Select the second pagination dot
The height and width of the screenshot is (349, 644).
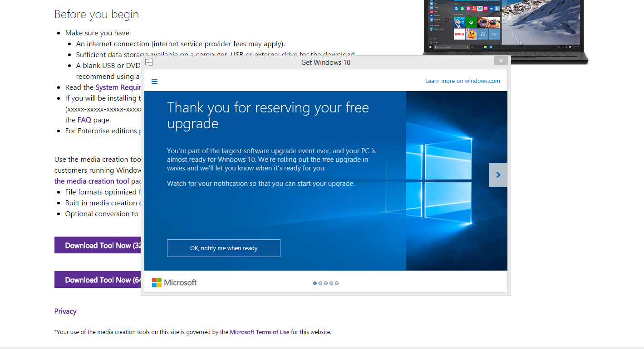320,283
